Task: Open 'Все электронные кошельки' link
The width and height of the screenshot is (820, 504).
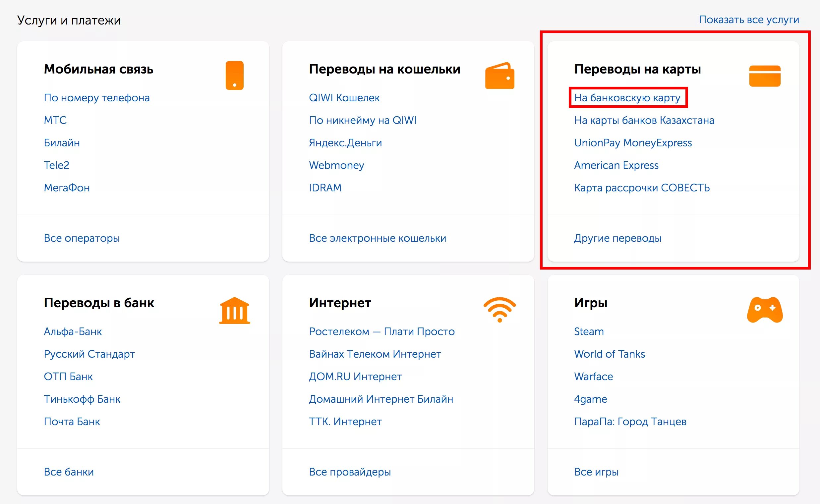Action: pyautogui.click(x=378, y=238)
